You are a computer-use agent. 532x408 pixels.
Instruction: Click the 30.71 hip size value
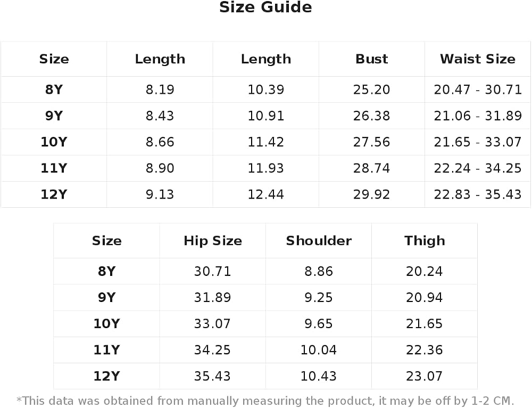(212, 271)
